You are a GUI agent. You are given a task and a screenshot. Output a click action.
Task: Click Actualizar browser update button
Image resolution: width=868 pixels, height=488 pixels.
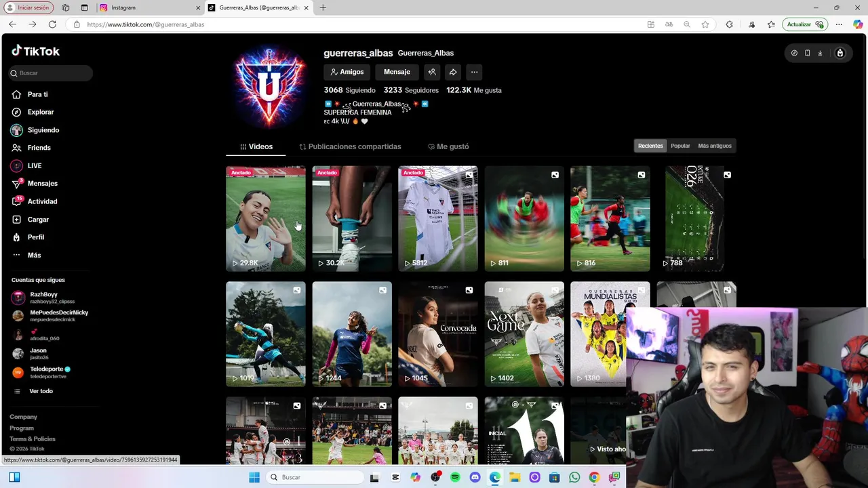pyautogui.click(x=804, y=24)
